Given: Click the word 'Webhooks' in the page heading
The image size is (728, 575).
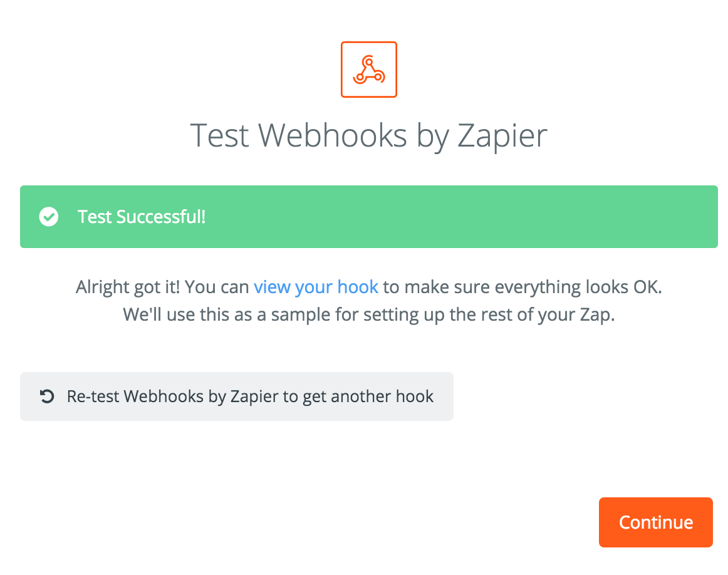Looking at the screenshot, I should (334, 135).
